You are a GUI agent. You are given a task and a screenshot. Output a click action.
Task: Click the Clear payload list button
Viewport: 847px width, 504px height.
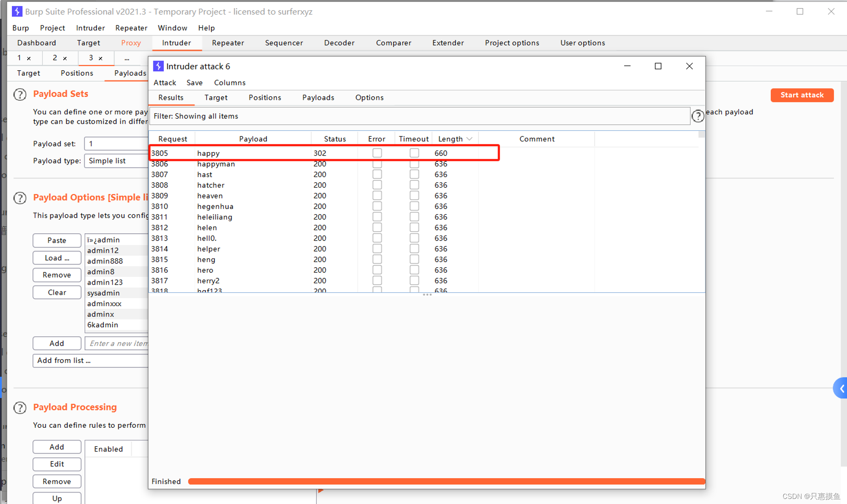pos(57,292)
